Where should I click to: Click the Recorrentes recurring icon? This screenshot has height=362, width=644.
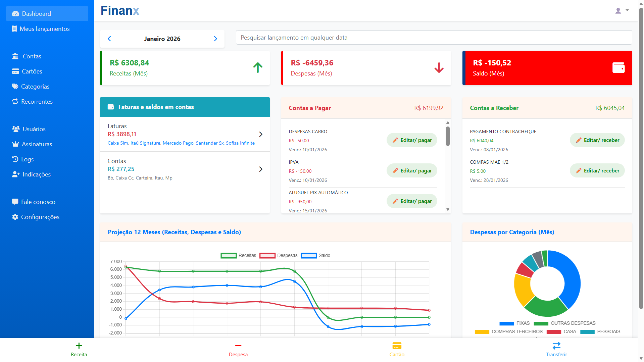tap(15, 101)
